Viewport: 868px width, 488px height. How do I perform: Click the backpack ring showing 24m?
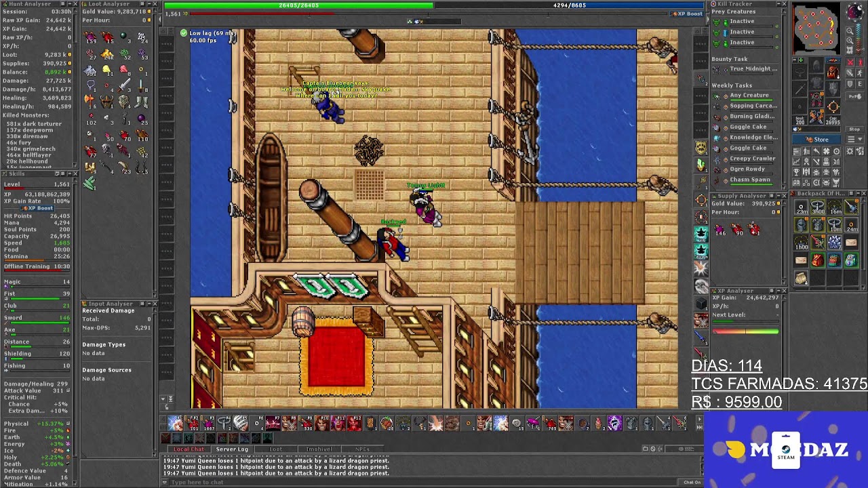tap(852, 225)
